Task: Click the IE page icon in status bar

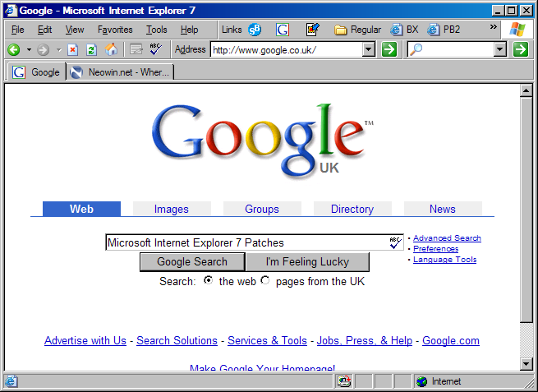Action: pyautogui.click(x=11, y=381)
